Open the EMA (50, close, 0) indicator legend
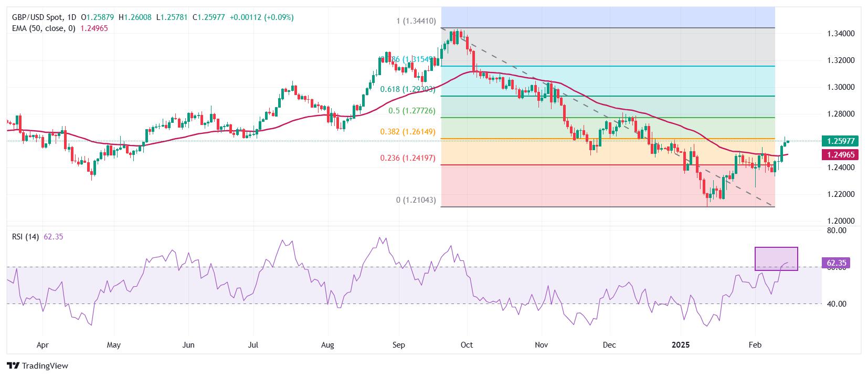This screenshot has height=377, width=868. pyautogui.click(x=44, y=28)
